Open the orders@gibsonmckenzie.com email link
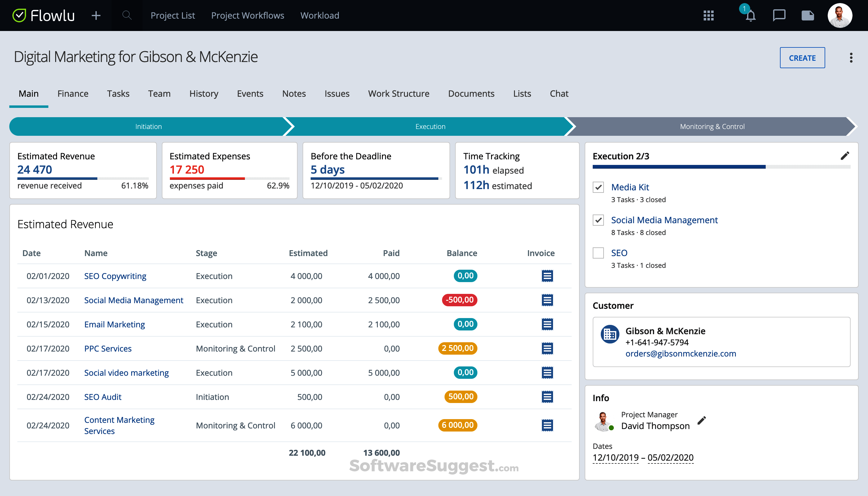 tap(681, 354)
